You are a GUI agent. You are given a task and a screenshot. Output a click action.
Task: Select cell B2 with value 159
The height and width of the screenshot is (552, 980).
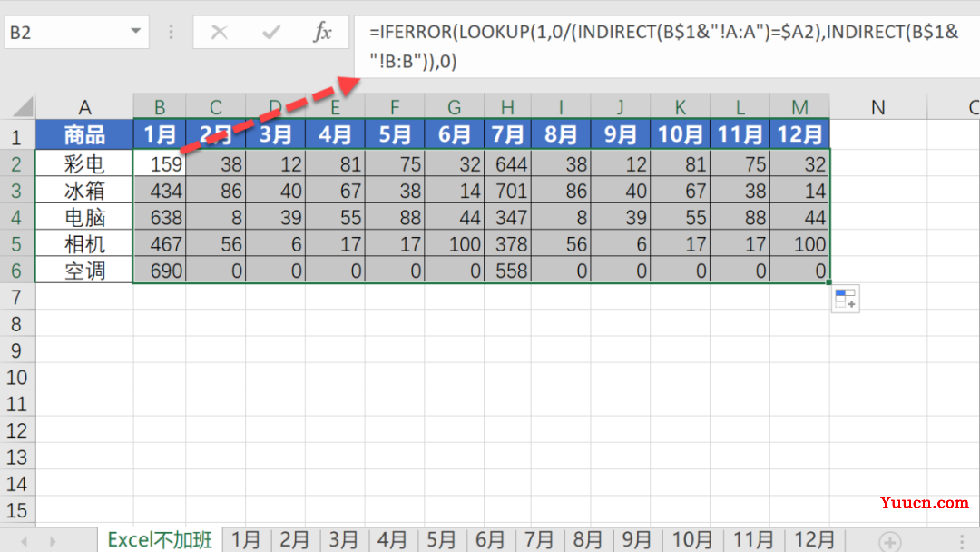160,163
